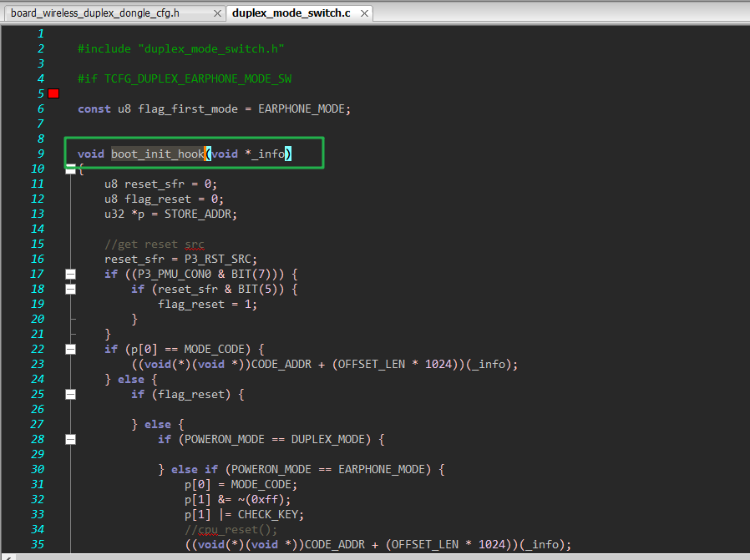Viewport: 750px width, 560px height.
Task: Click the "flag_reset = 1;" statement
Action: [x=208, y=305]
